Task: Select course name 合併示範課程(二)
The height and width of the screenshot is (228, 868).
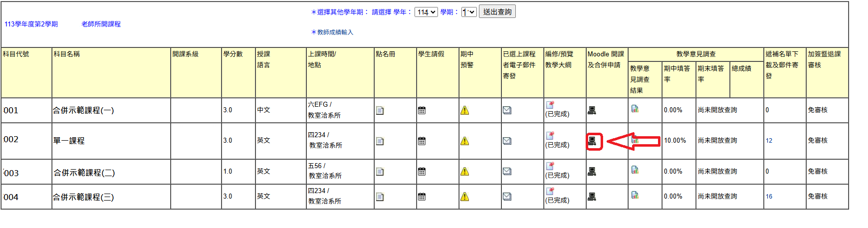Action: pos(84,173)
